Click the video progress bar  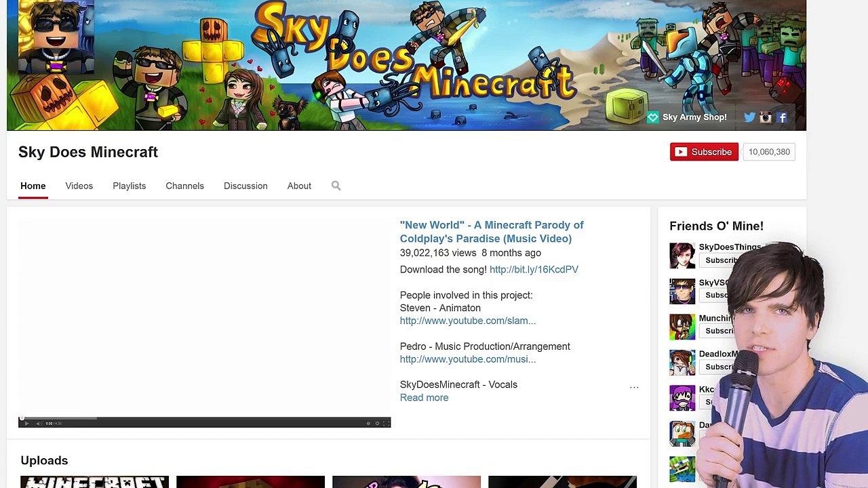pos(204,418)
